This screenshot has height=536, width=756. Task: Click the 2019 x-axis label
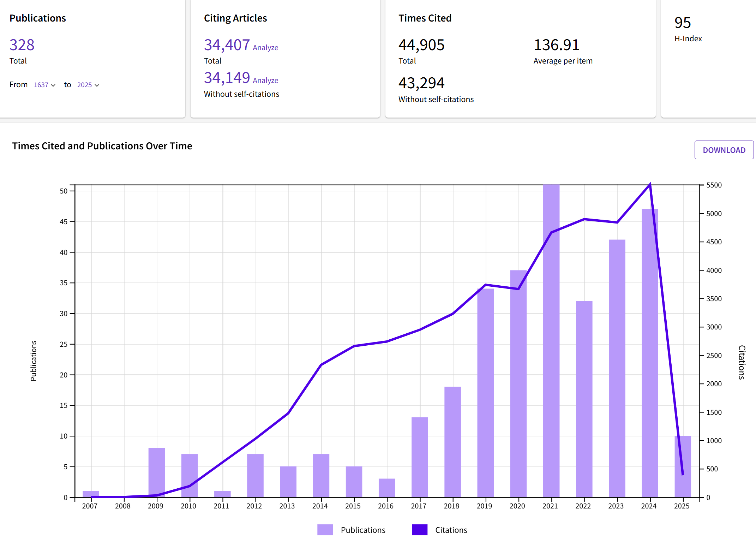pos(484,506)
